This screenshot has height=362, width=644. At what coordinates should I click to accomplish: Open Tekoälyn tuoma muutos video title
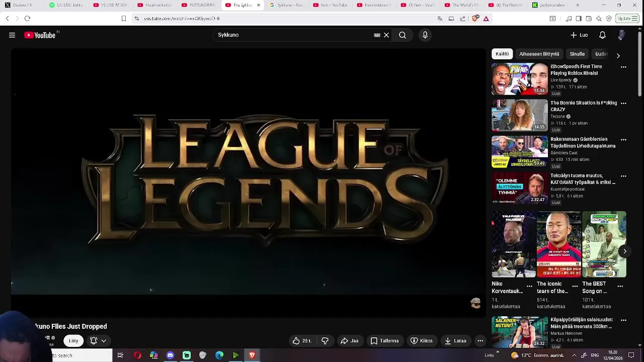tap(583, 179)
